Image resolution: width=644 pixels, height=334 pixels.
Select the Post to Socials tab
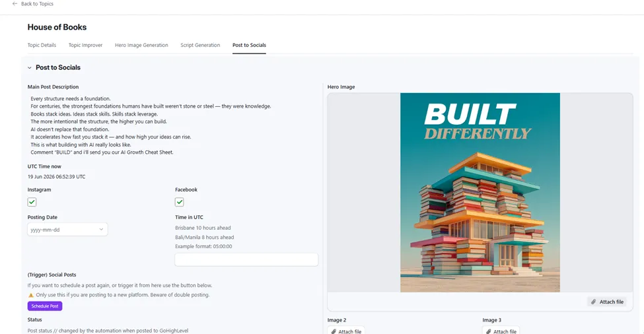[x=249, y=45]
